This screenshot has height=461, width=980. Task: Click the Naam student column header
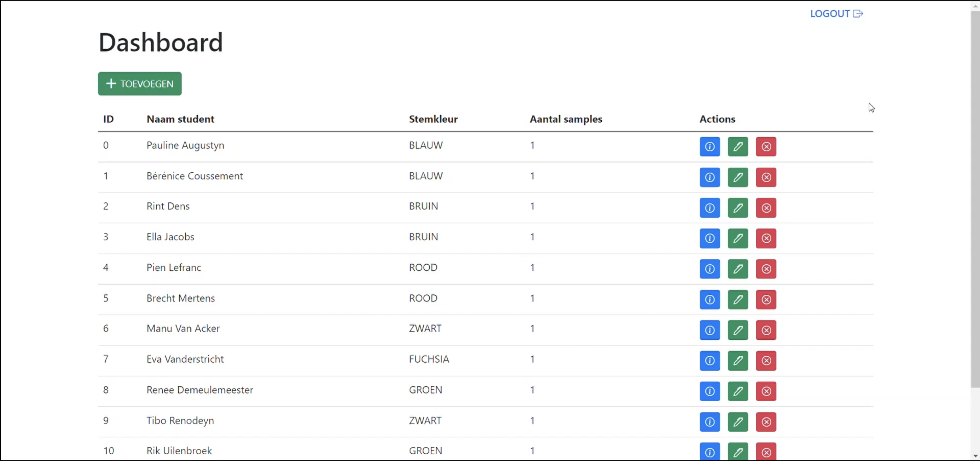180,119
